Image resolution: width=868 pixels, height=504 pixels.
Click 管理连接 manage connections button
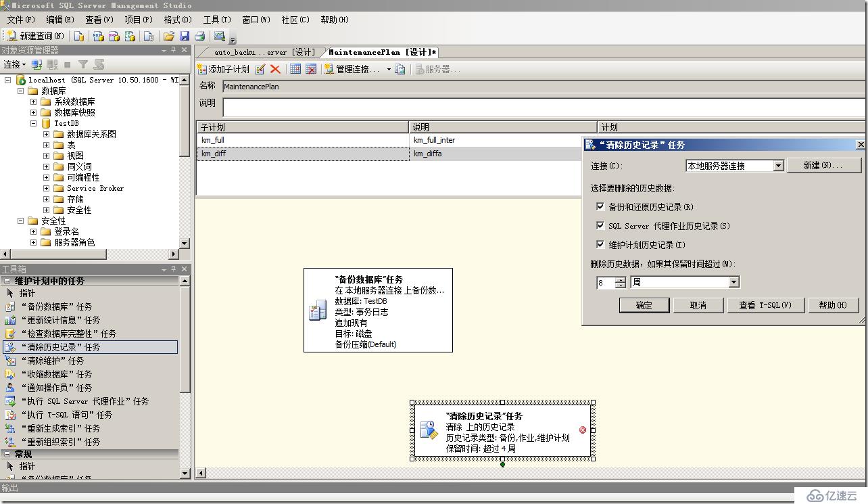click(x=352, y=69)
